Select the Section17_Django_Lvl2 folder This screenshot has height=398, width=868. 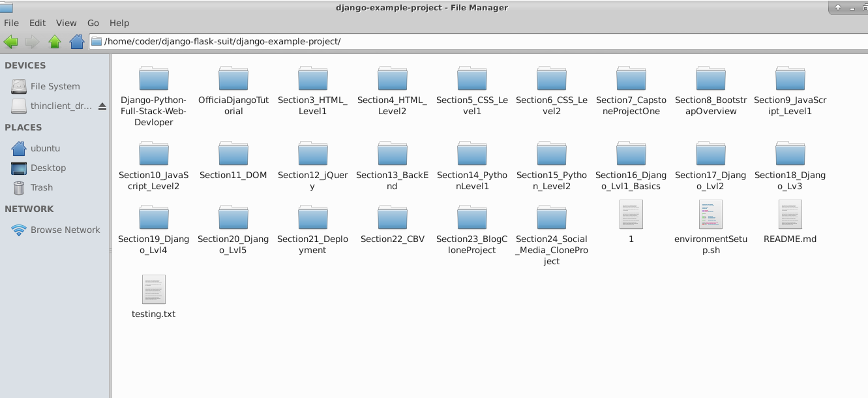click(711, 166)
